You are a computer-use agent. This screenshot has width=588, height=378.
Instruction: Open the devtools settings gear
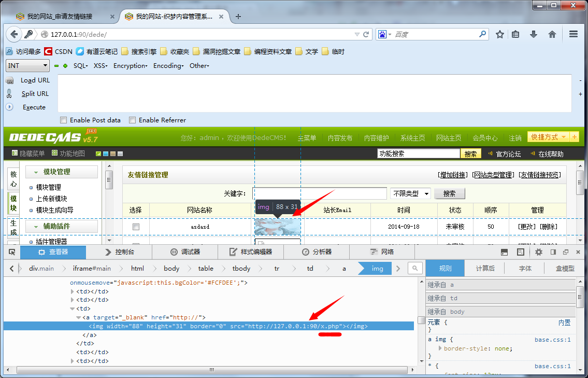pyautogui.click(x=538, y=252)
